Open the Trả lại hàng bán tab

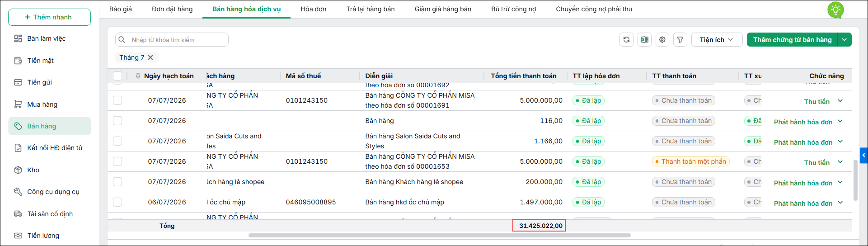click(371, 9)
